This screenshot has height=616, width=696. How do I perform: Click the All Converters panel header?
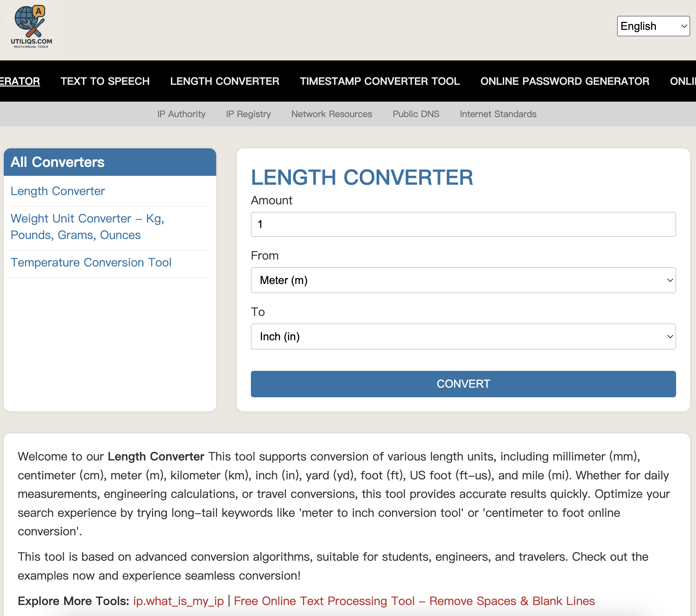(110, 162)
